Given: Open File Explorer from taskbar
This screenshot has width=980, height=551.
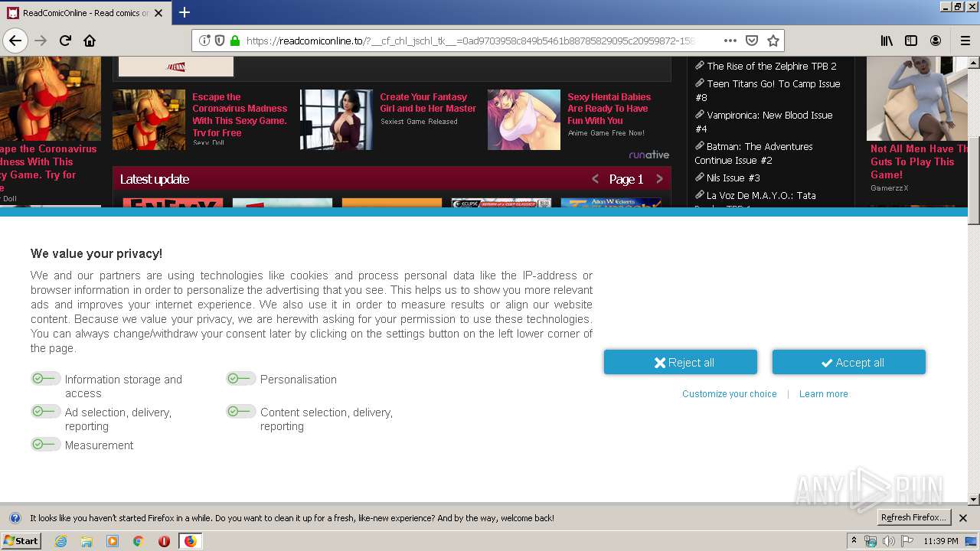Looking at the screenshot, I should click(87, 541).
